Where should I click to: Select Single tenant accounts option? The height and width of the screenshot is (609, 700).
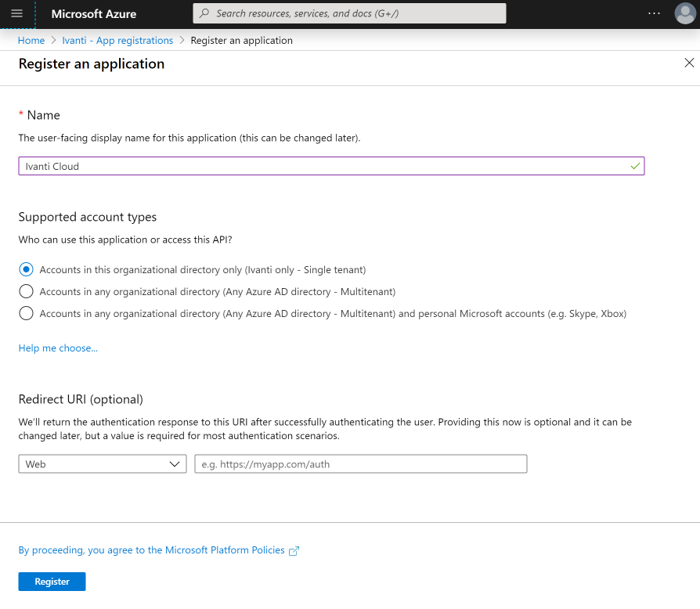click(x=27, y=269)
